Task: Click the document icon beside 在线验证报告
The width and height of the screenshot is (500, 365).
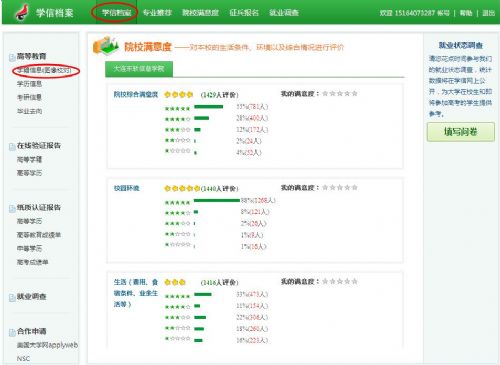Action: coord(12,146)
